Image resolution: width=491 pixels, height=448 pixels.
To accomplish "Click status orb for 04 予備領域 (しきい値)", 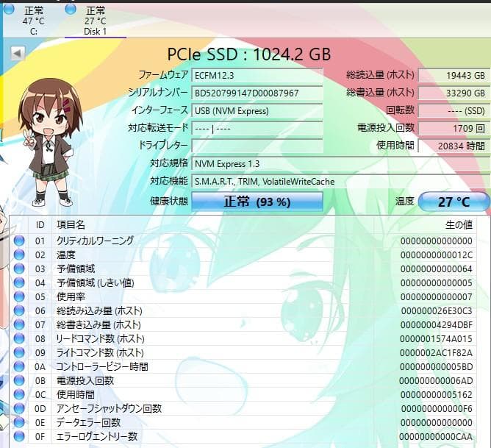I will (x=19, y=283).
